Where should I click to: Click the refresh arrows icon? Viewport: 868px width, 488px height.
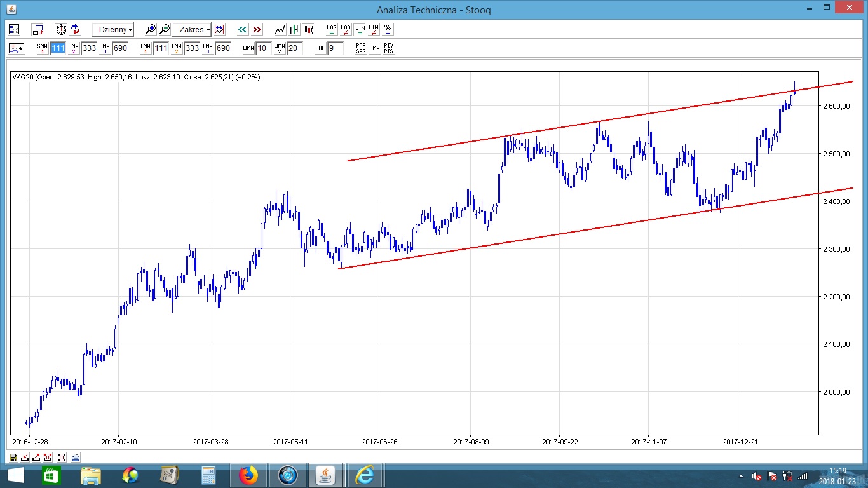click(x=76, y=29)
